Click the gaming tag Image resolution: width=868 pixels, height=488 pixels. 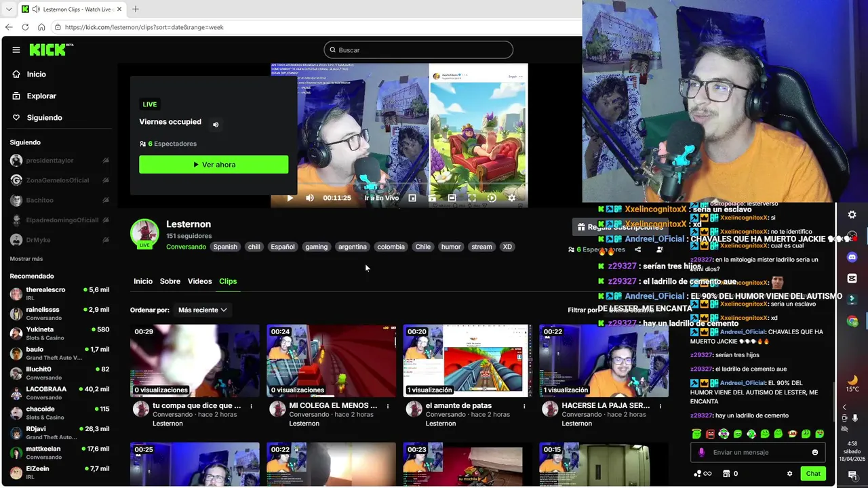[x=316, y=247]
